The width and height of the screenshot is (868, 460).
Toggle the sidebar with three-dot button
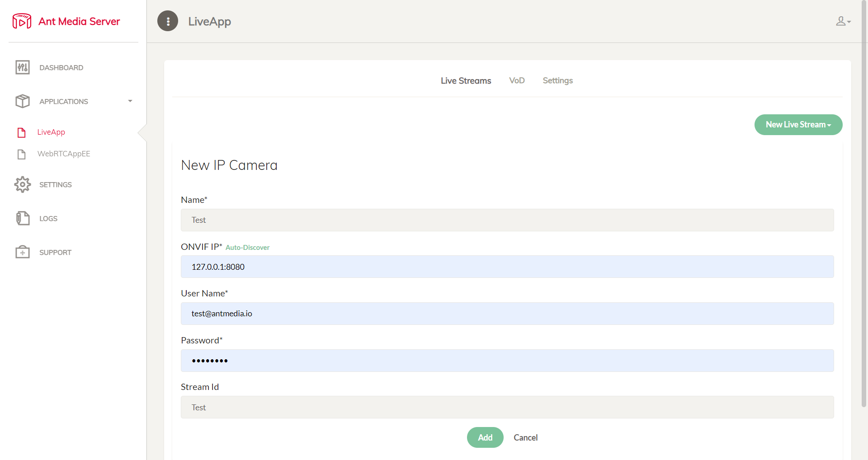pos(168,21)
